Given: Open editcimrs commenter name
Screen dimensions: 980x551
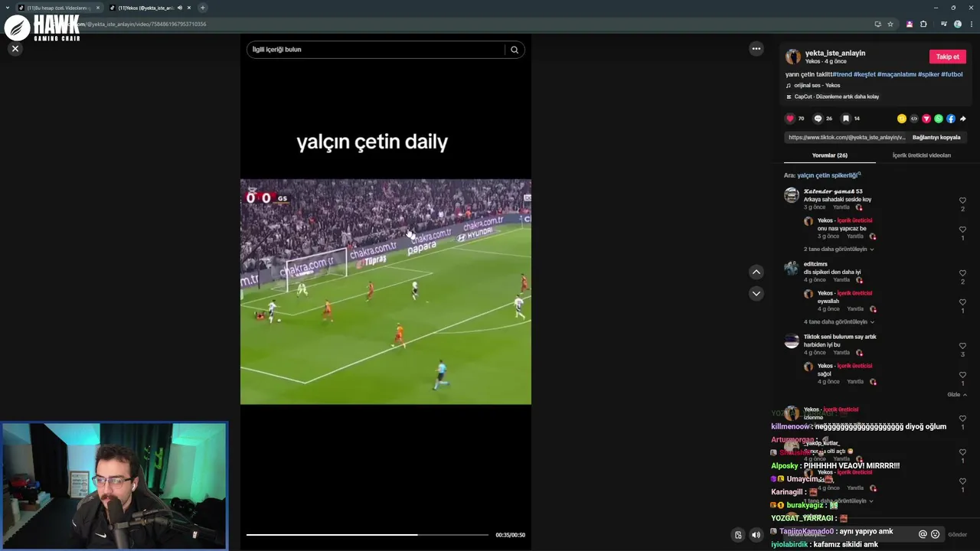Looking at the screenshot, I should point(815,264).
